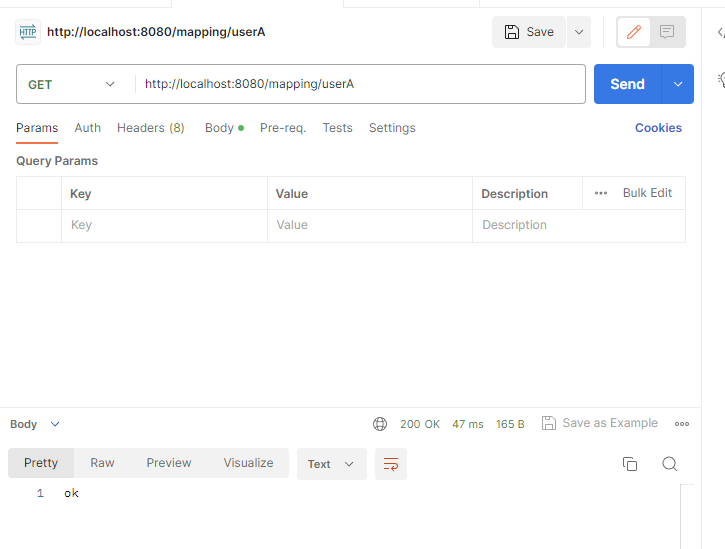Select the Raw response view
The height and width of the screenshot is (549, 725).
(102, 463)
